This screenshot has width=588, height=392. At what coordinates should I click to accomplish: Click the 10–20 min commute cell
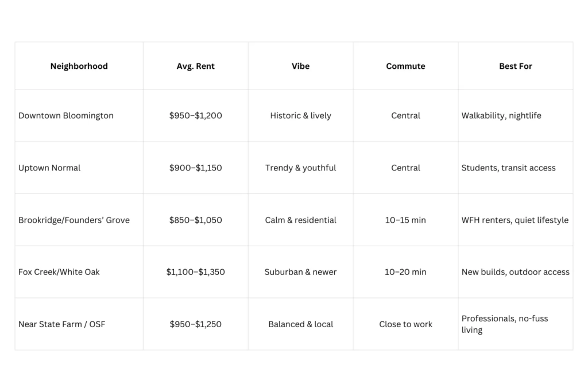pos(405,272)
